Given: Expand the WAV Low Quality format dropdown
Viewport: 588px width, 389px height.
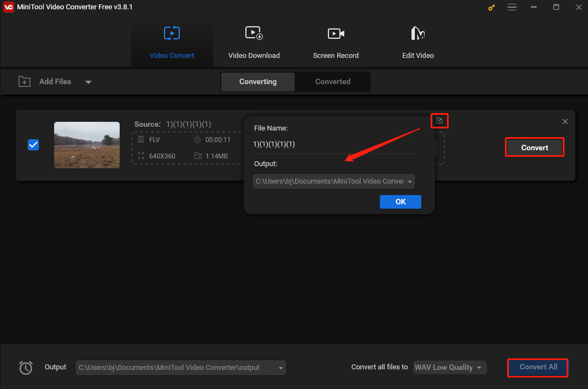Looking at the screenshot, I should click(x=450, y=367).
